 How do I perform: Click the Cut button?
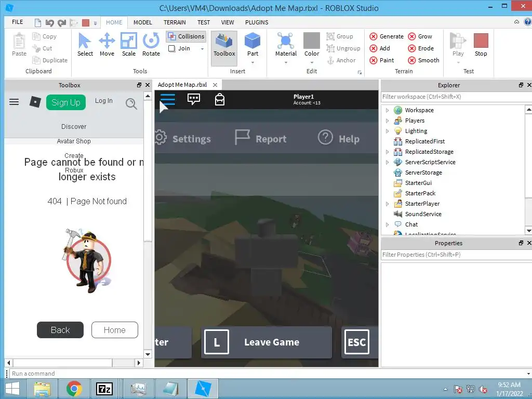point(42,48)
